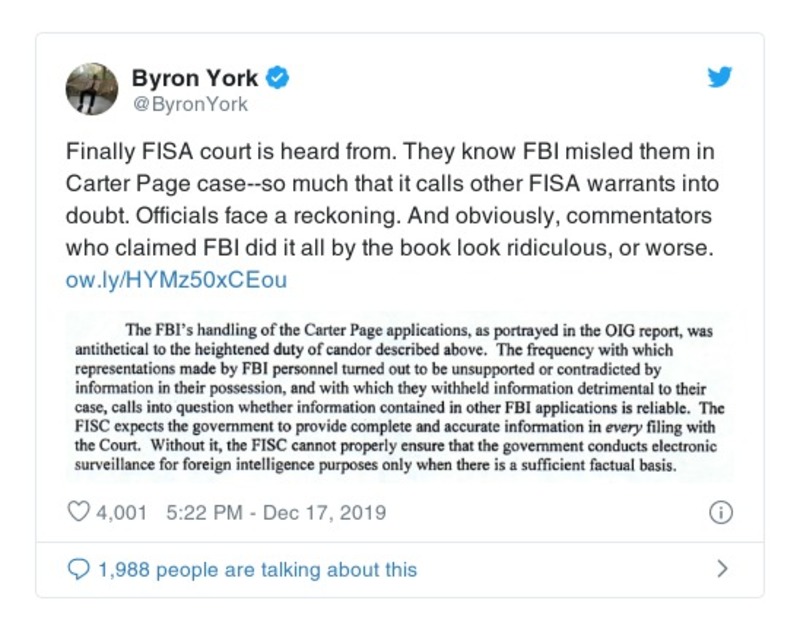
Task: Click the blue Twitter bird logo
Action: click(720, 77)
